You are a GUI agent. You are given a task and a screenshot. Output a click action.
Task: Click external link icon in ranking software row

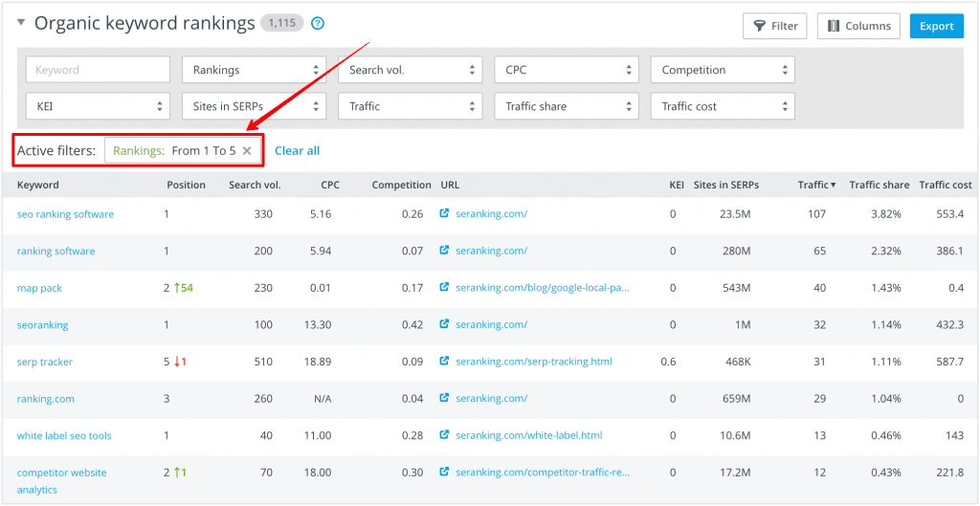pos(444,251)
